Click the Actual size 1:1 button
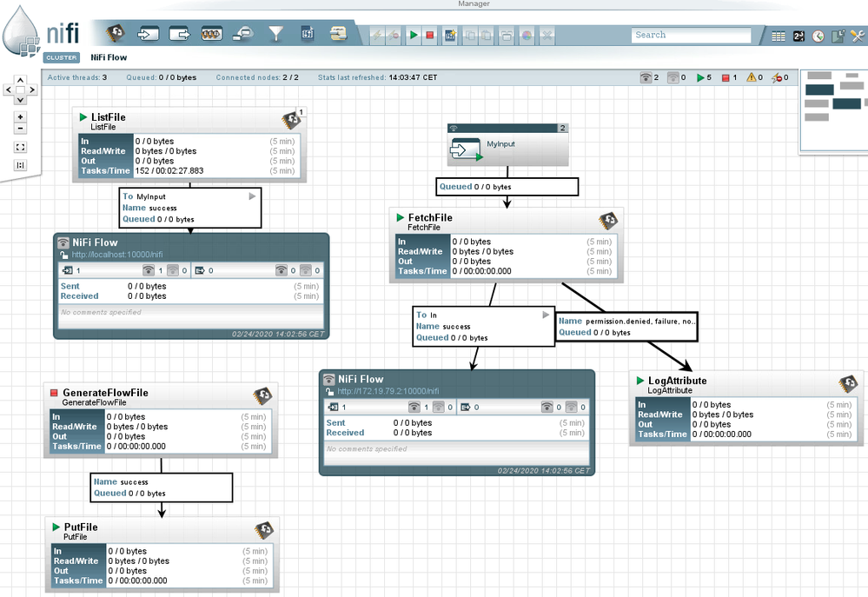The height and width of the screenshot is (597, 868). (x=21, y=165)
